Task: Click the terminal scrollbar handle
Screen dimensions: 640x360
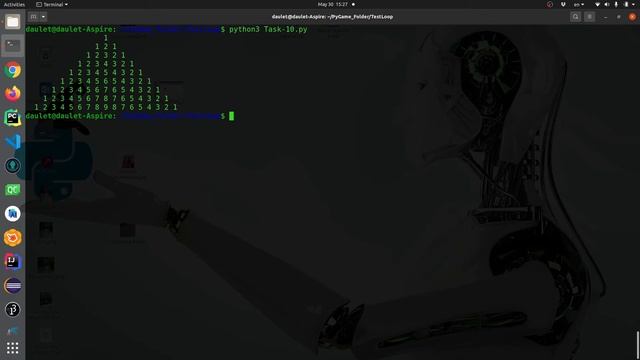Action: tap(638, 344)
